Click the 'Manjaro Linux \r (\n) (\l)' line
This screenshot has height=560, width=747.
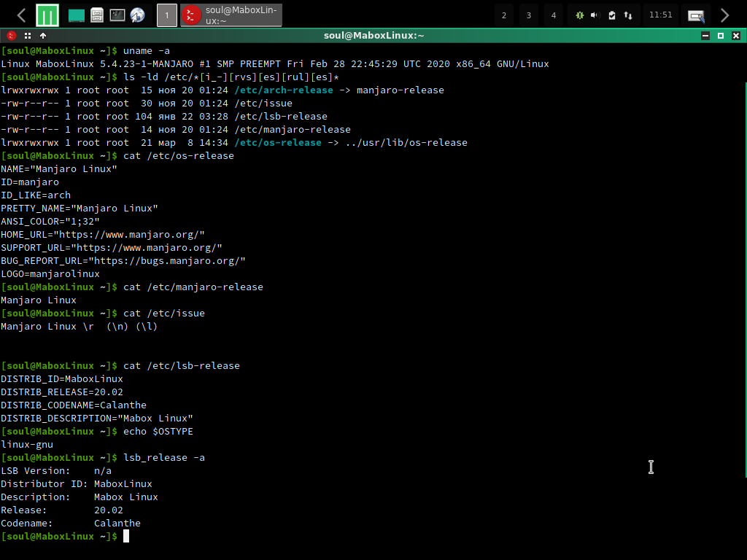(79, 326)
